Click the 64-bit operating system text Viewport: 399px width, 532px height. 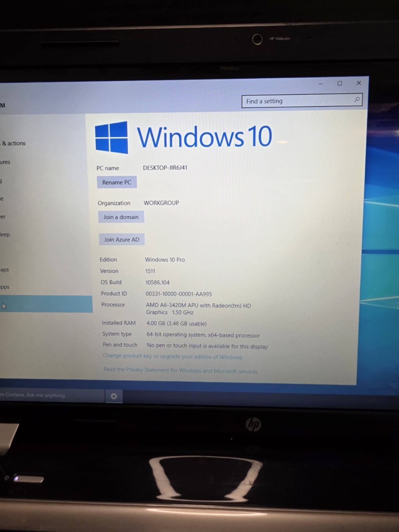pos(203,335)
